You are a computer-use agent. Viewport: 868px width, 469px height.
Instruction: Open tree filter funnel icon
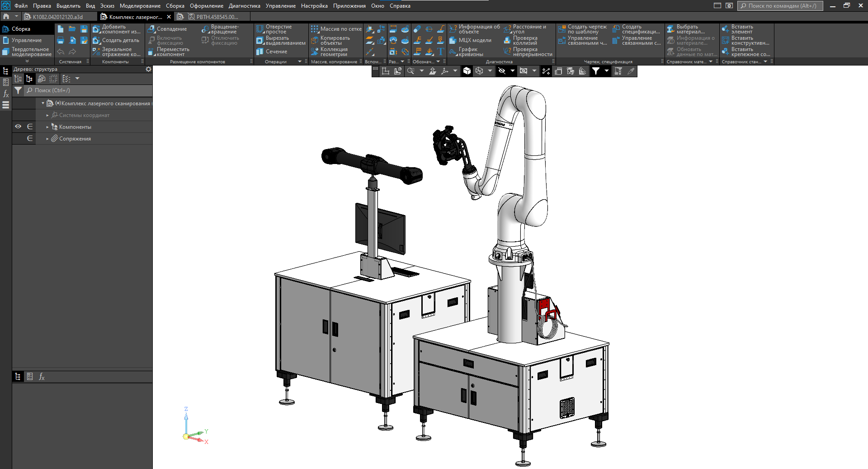pyautogui.click(x=18, y=90)
